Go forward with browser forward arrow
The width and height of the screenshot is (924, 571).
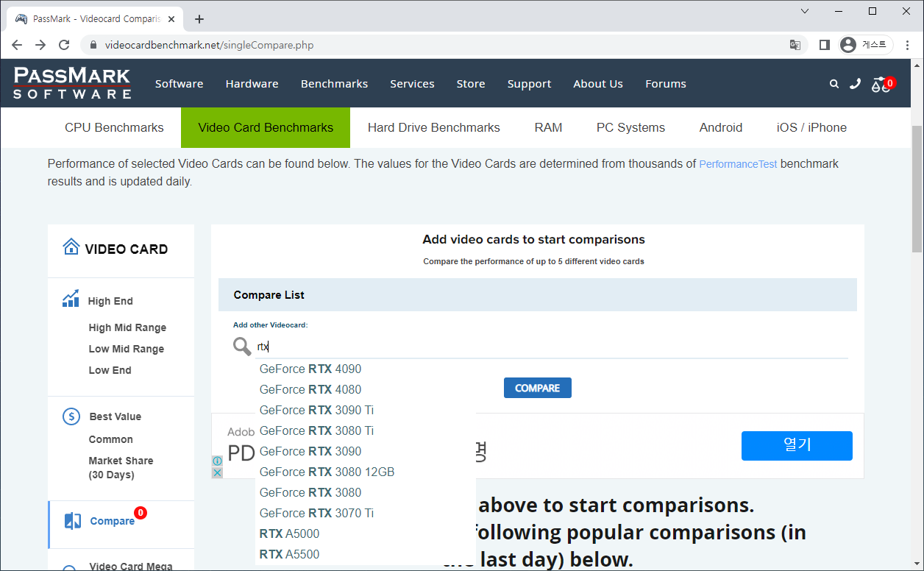pyautogui.click(x=40, y=45)
